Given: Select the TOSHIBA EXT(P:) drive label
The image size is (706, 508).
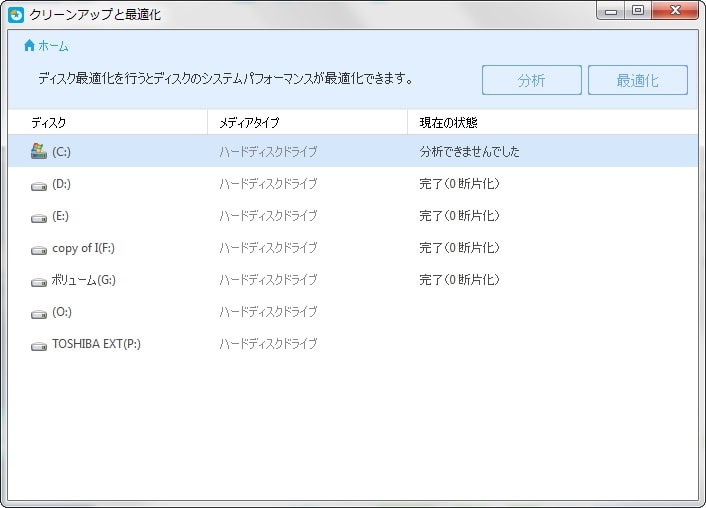Looking at the screenshot, I should click(97, 344).
